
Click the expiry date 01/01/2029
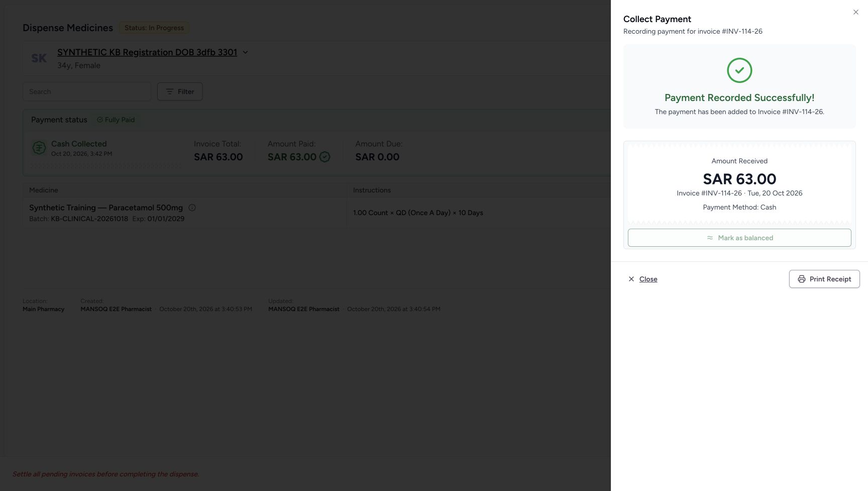pyautogui.click(x=166, y=219)
